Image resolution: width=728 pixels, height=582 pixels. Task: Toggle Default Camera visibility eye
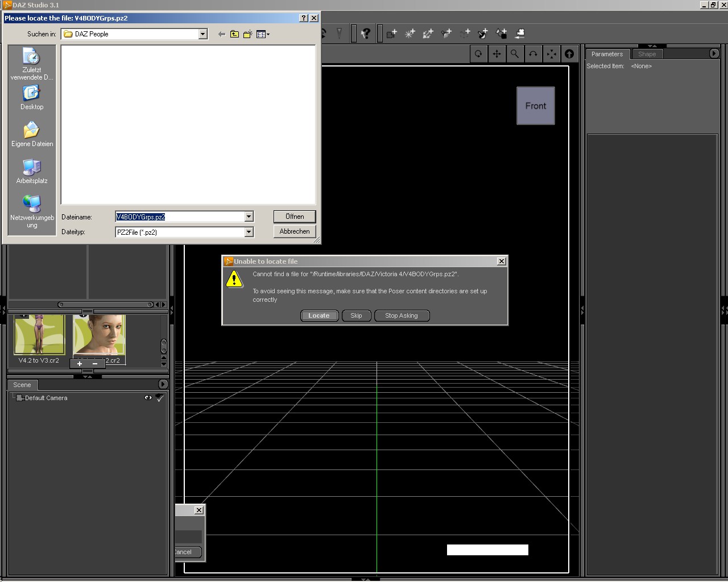tap(148, 398)
